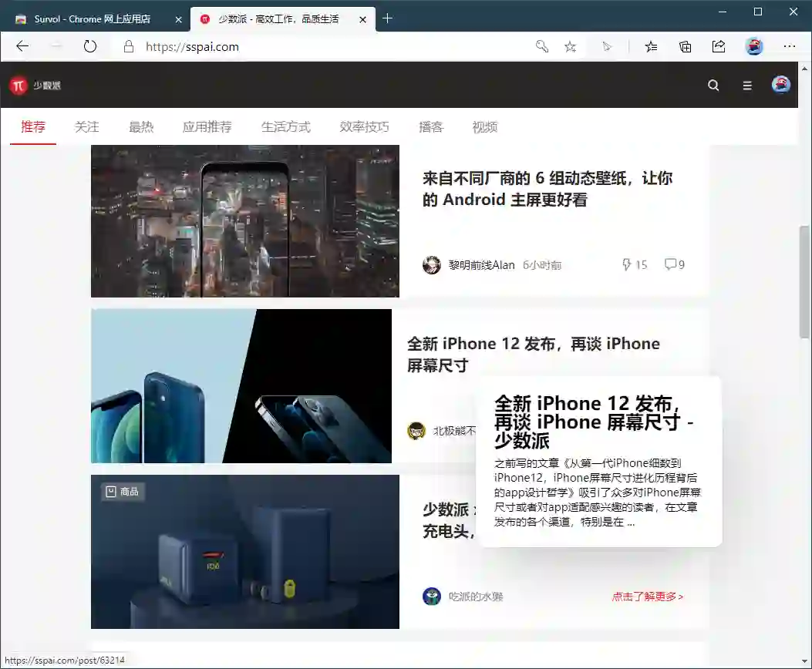
Task: Click the extension arrow icon in toolbar
Action: [607, 47]
